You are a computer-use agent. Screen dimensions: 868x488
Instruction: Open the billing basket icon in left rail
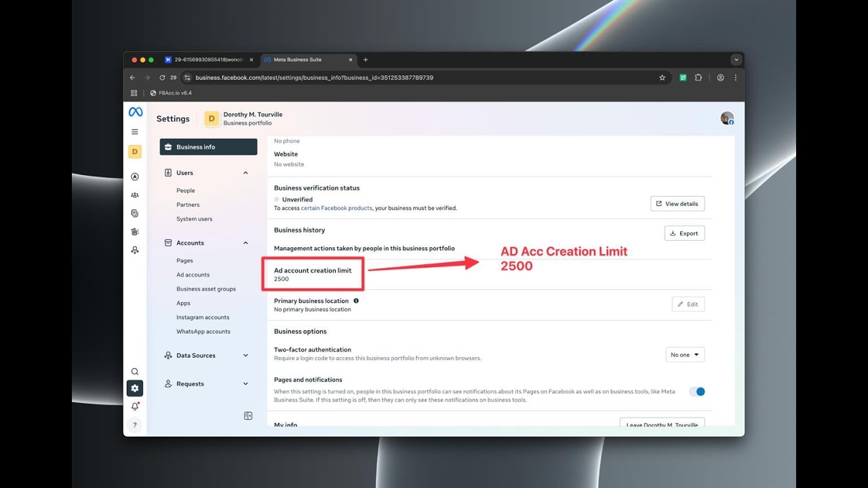tap(135, 232)
